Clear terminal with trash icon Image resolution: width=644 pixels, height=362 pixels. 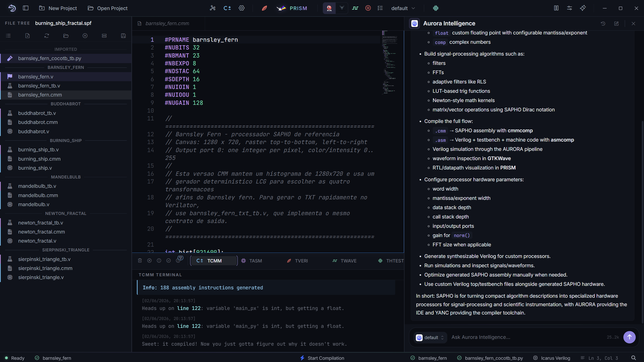(x=140, y=260)
